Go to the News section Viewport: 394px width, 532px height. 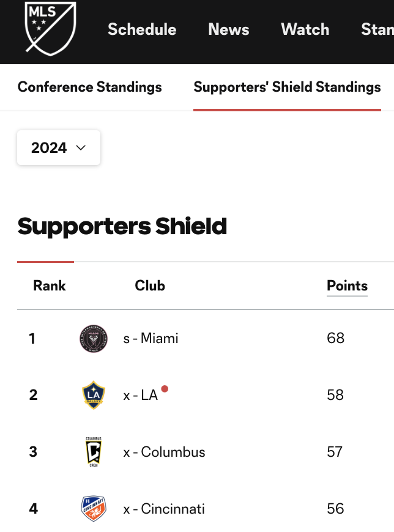coord(228,29)
